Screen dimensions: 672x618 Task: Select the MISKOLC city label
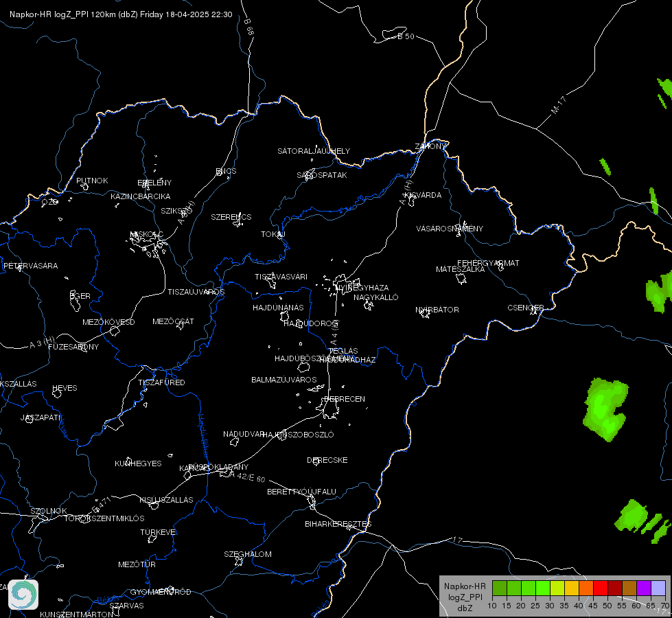tap(147, 234)
